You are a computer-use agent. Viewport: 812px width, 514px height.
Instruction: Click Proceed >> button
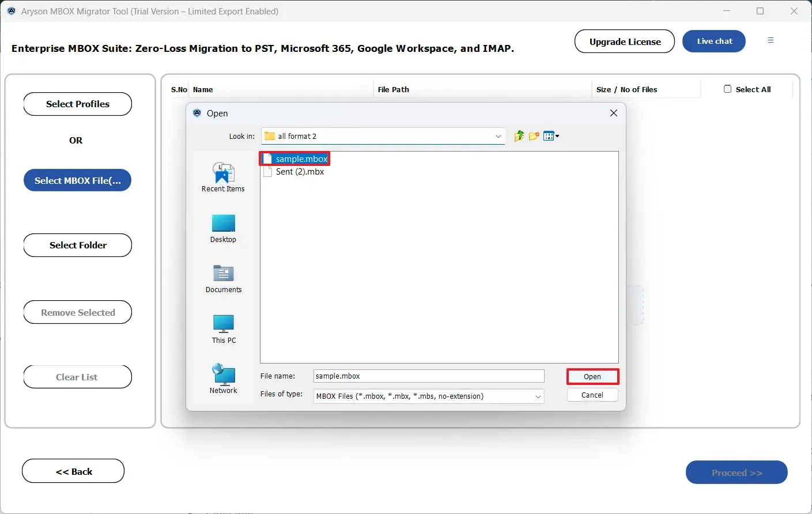tap(737, 473)
